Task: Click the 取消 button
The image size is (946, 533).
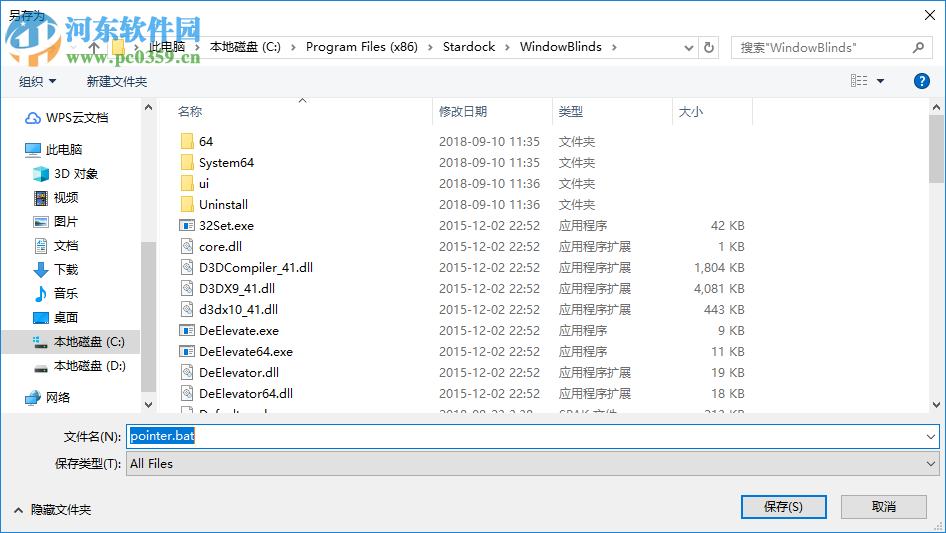Action: [x=884, y=507]
